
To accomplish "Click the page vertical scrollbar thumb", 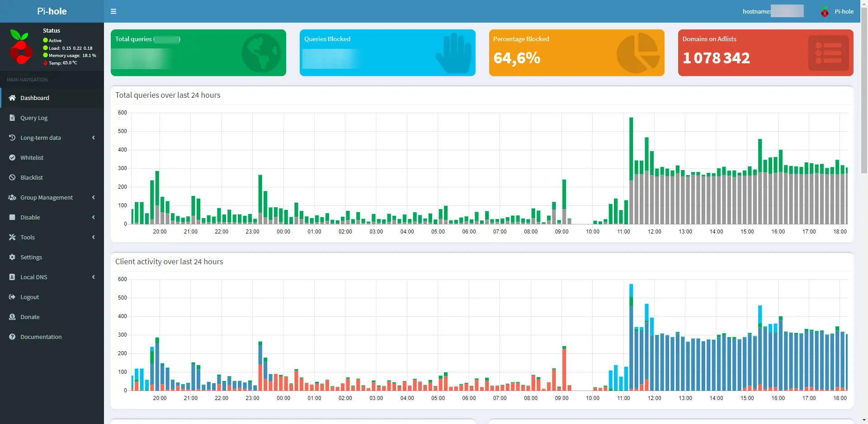I will coord(864,91).
